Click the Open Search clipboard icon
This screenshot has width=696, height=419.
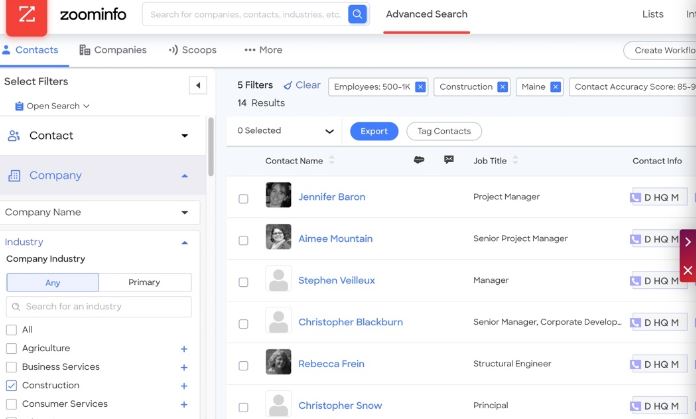pos(19,106)
